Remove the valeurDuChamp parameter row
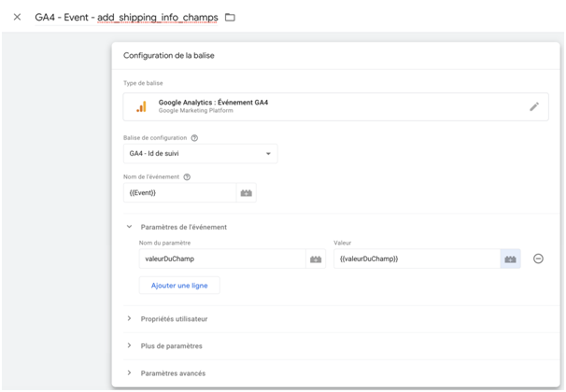The width and height of the screenshot is (566, 392). (538, 259)
